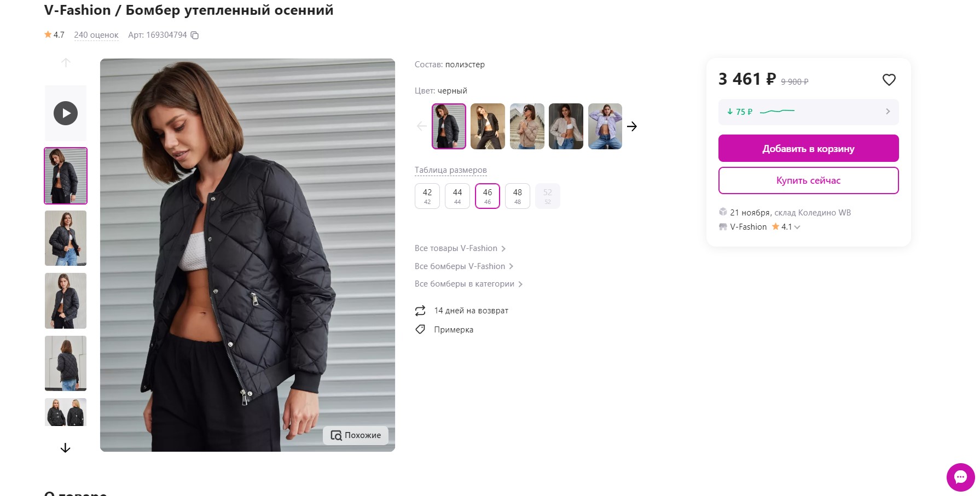
Task: Click the 14-day return icon
Action: pos(420,311)
